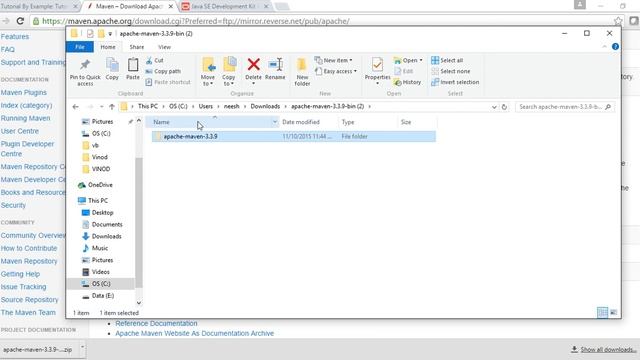Screen dimensions: 640x360
Task: Delete the selected folder with red X
Action: click(253, 71)
